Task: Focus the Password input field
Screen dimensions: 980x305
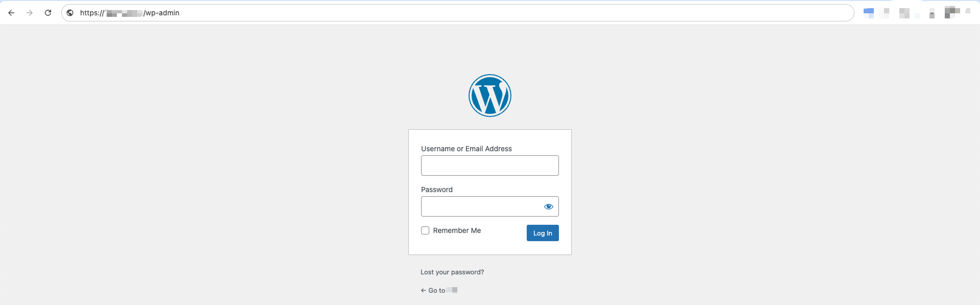Action: coord(480,206)
